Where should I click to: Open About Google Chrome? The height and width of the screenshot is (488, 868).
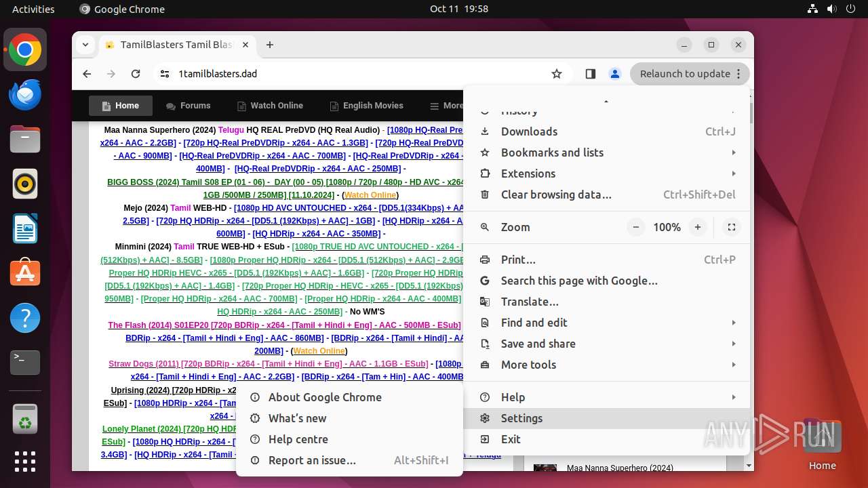349,397
